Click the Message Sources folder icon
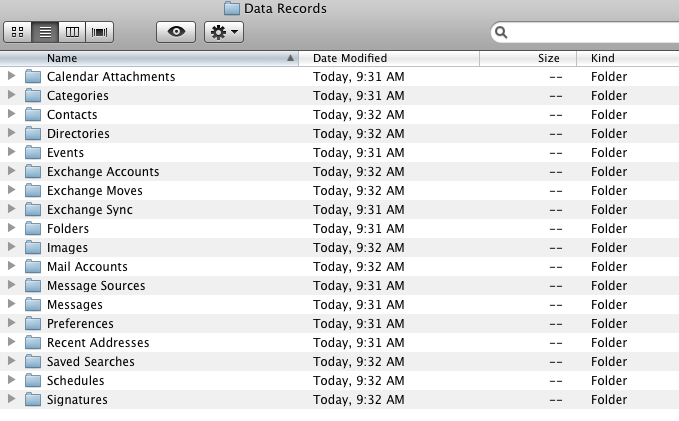This screenshot has width=679, height=421. point(33,285)
